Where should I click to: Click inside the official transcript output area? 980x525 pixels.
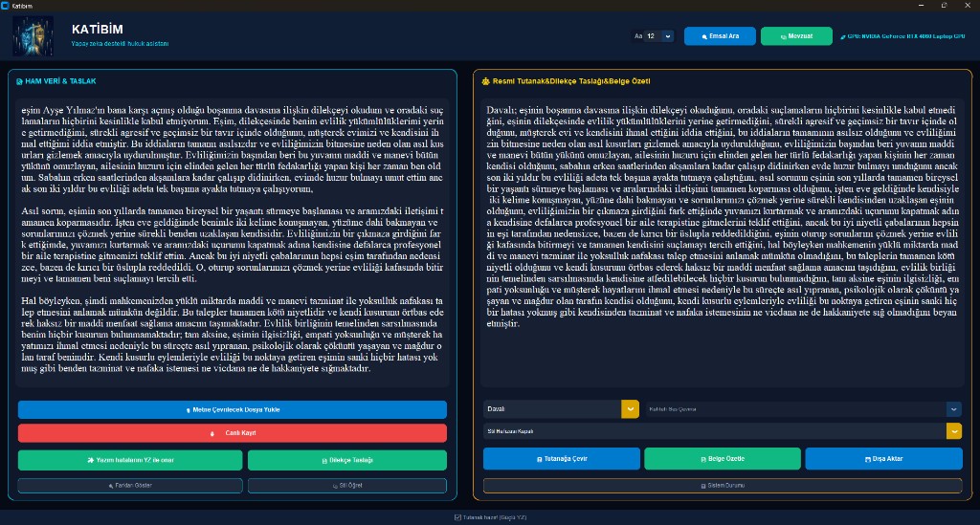(x=723, y=240)
